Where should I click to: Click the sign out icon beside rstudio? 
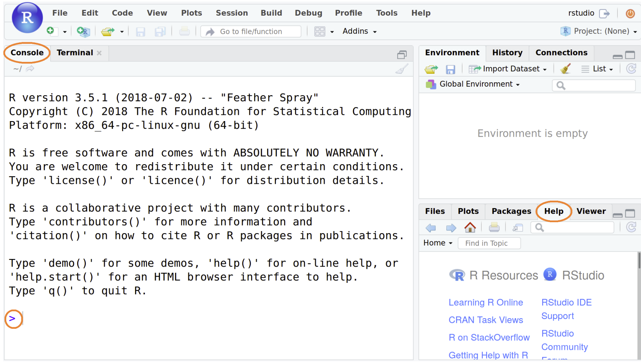pos(605,13)
